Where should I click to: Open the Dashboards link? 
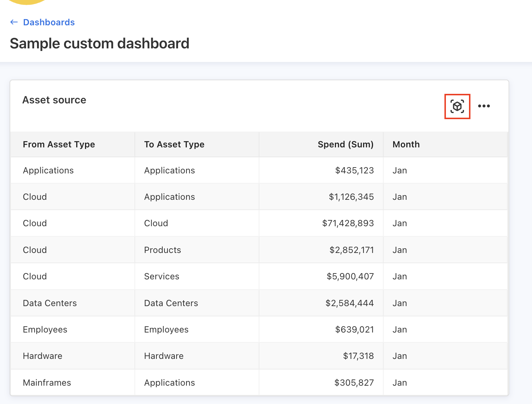click(x=49, y=22)
